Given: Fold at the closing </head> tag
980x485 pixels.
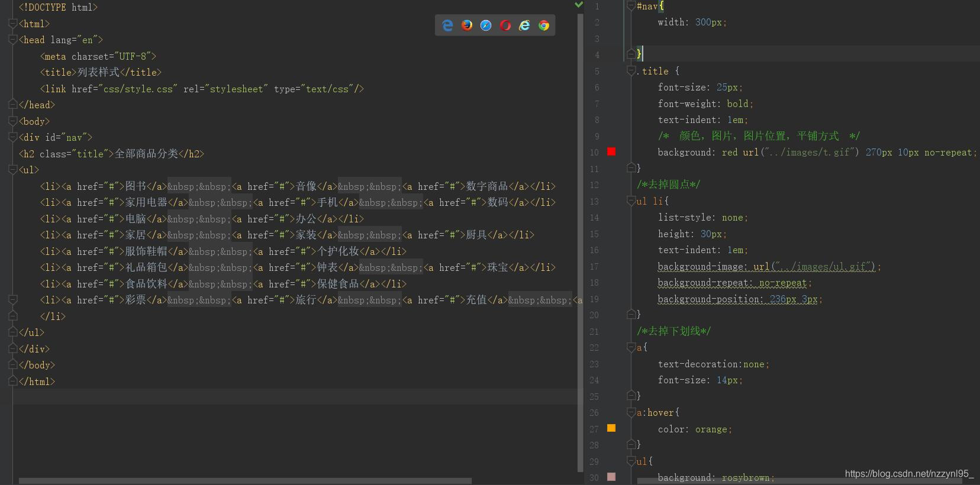Looking at the screenshot, I should 13,105.
